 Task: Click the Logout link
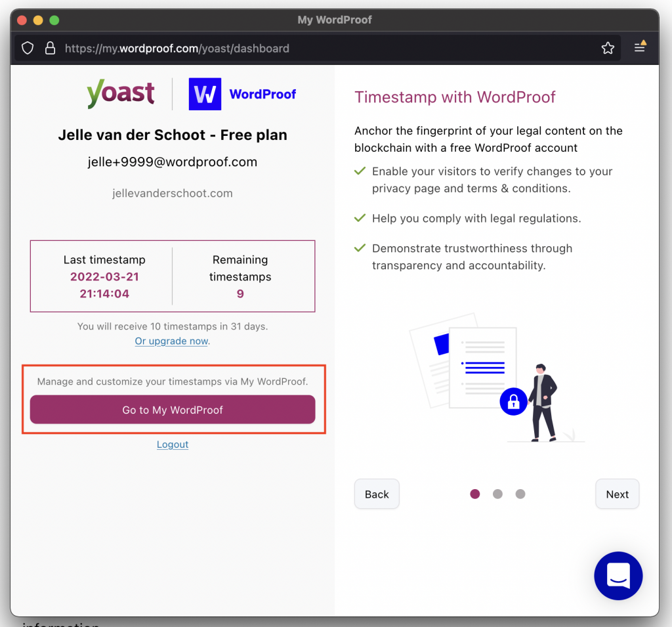tap(173, 444)
